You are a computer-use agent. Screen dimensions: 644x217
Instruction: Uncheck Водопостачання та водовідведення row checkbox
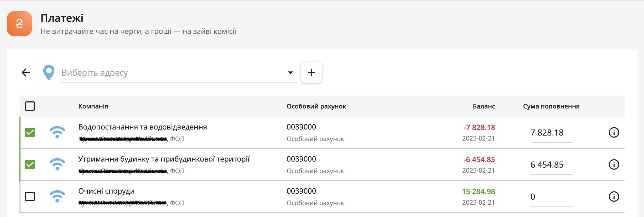pos(30,132)
